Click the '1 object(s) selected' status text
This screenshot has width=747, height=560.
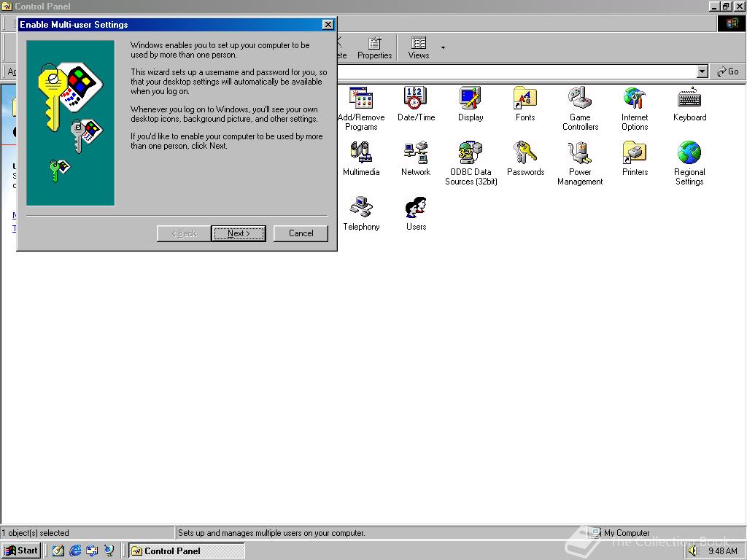35,533
